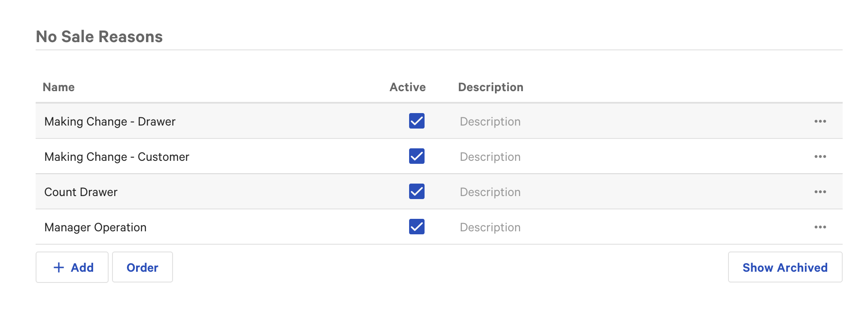Uncheck Active for Making Change - Drawer
This screenshot has height=313, width=868.
(416, 121)
